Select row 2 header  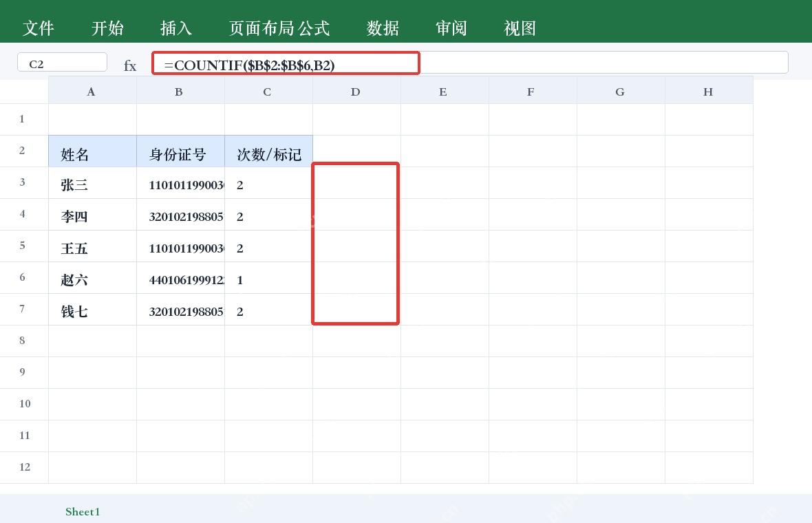pyautogui.click(x=24, y=151)
